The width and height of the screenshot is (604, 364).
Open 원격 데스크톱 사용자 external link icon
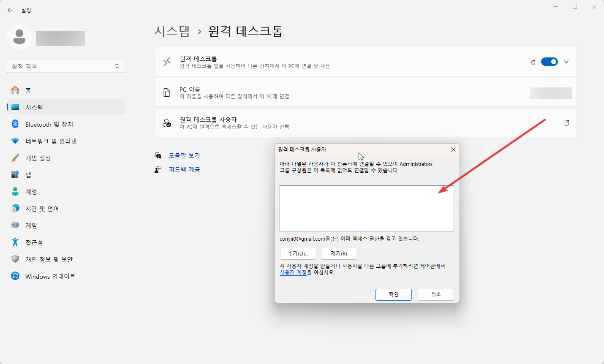566,123
